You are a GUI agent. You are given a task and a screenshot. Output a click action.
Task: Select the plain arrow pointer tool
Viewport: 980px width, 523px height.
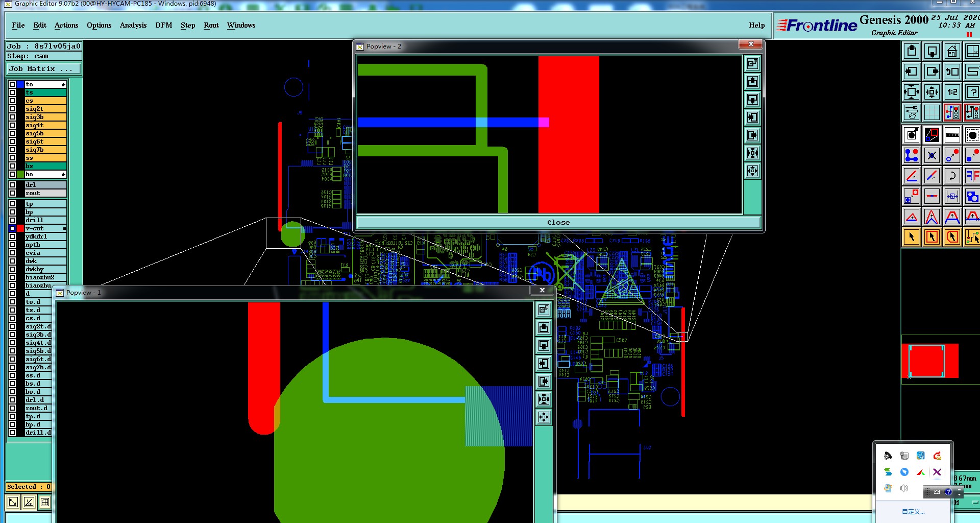[912, 237]
